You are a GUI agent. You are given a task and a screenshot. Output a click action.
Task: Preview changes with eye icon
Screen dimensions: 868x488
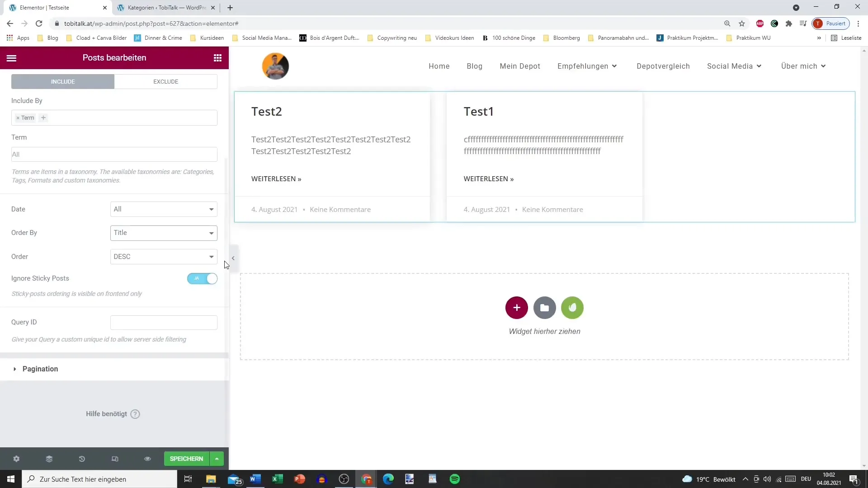click(x=147, y=459)
